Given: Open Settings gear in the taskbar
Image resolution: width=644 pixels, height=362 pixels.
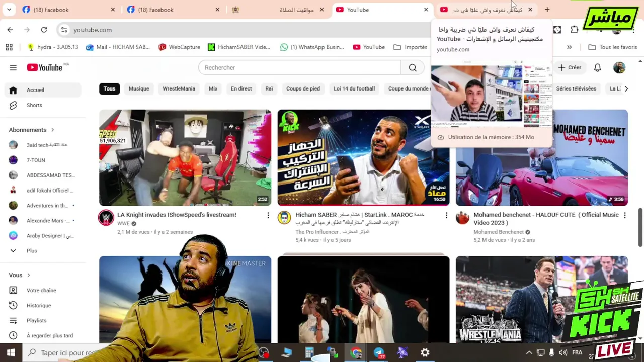Looking at the screenshot, I should (425, 353).
